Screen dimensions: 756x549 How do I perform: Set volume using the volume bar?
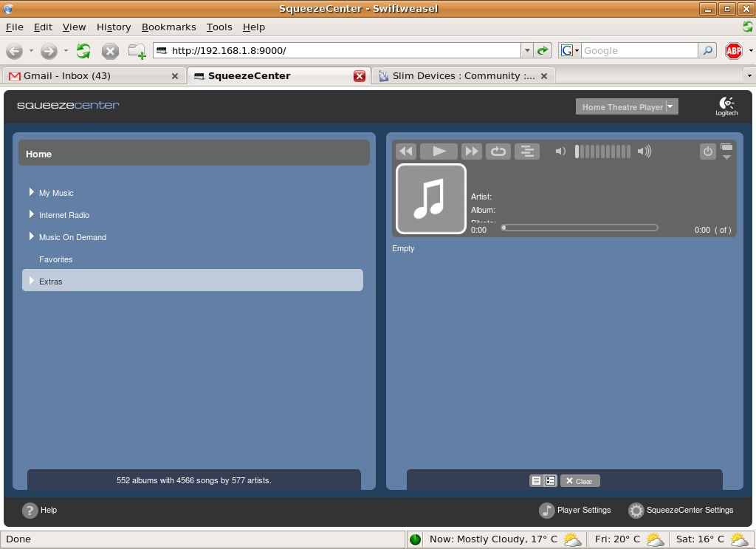pos(602,151)
